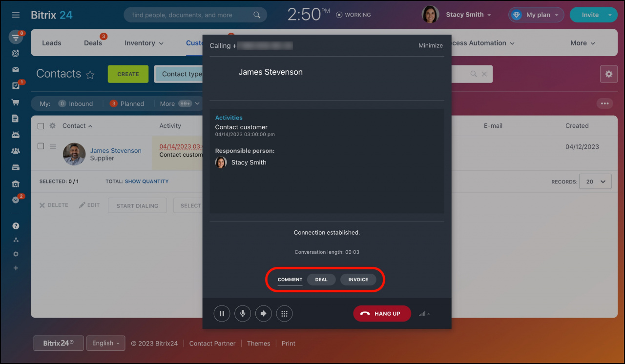This screenshot has width=625, height=364.
Task: Favorite the Contacts page with star
Action: 90,75
